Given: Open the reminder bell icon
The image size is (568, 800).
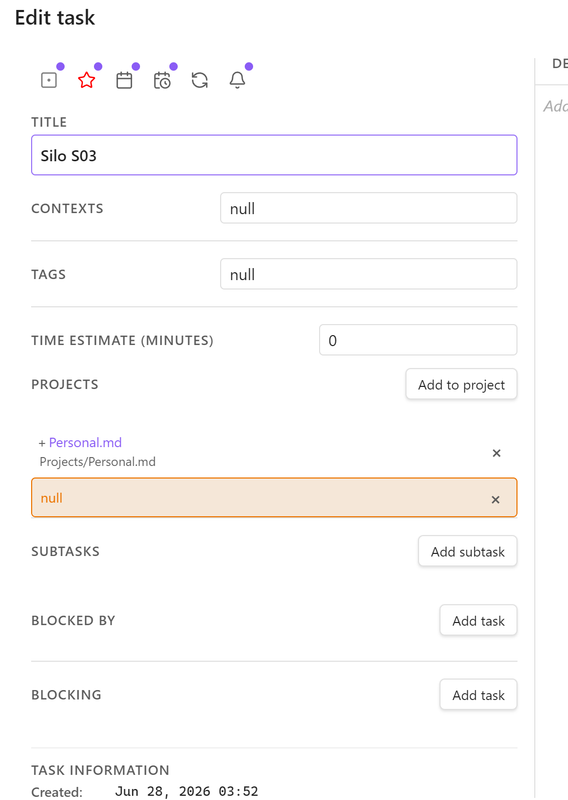Looking at the screenshot, I should point(237,80).
